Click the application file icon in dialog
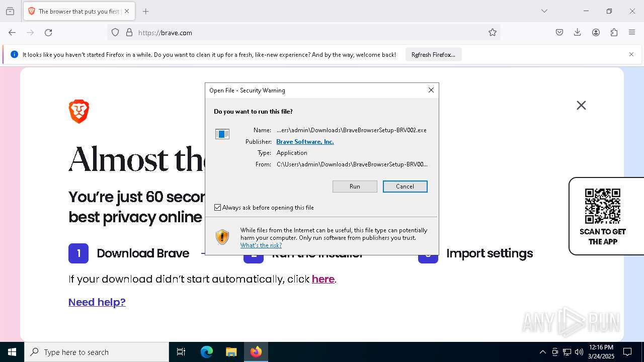Viewport: 644px width, 362px height. click(222, 134)
